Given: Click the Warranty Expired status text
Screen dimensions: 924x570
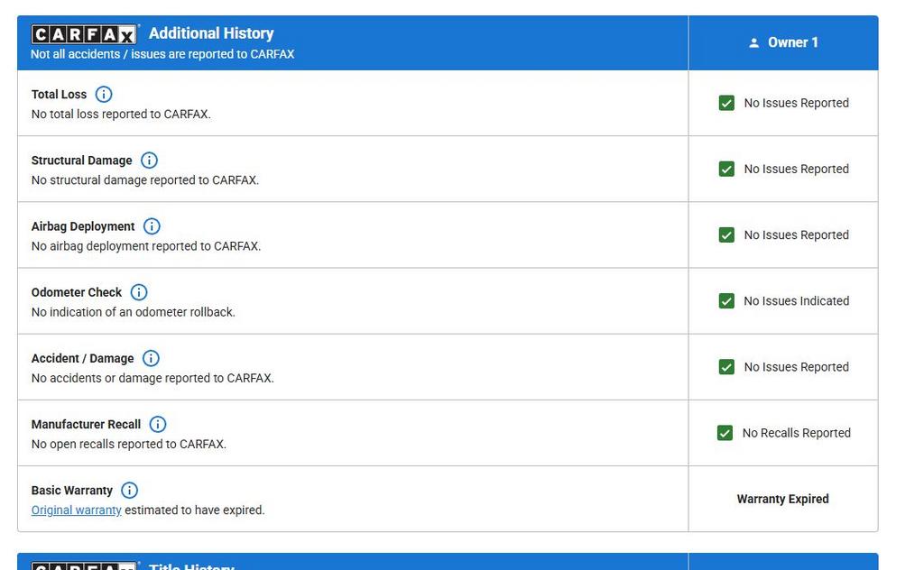Looking at the screenshot, I should point(782,499).
